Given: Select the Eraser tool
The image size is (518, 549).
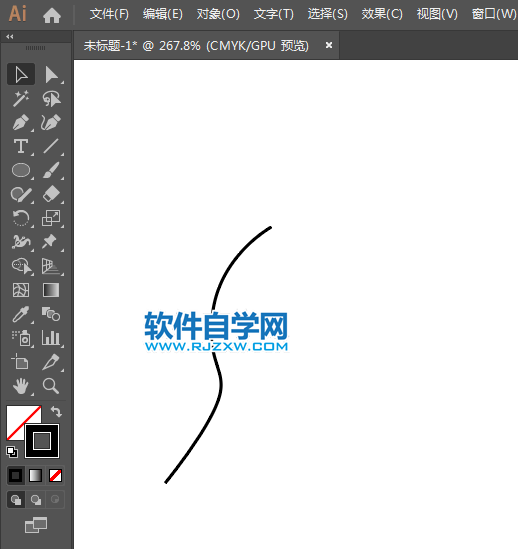Looking at the screenshot, I should click(51, 194).
